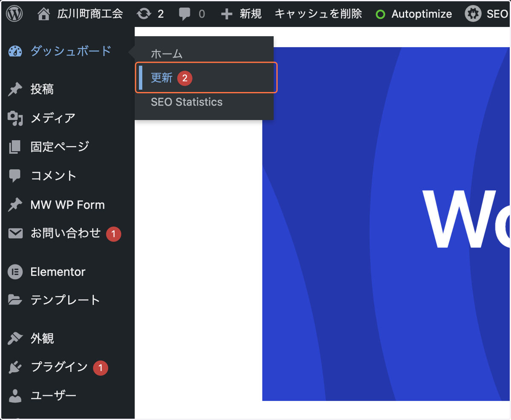Click the MW WP Form pushpin icon
The width and height of the screenshot is (511, 420).
click(15, 205)
